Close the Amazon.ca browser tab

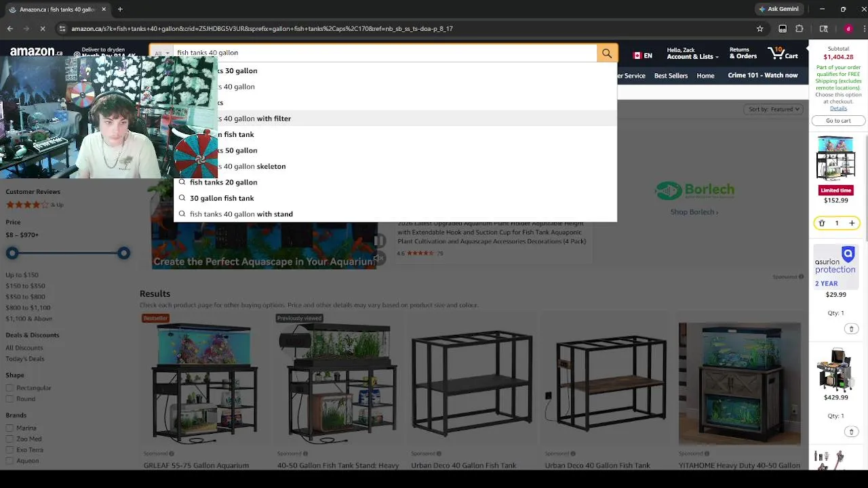click(x=104, y=9)
